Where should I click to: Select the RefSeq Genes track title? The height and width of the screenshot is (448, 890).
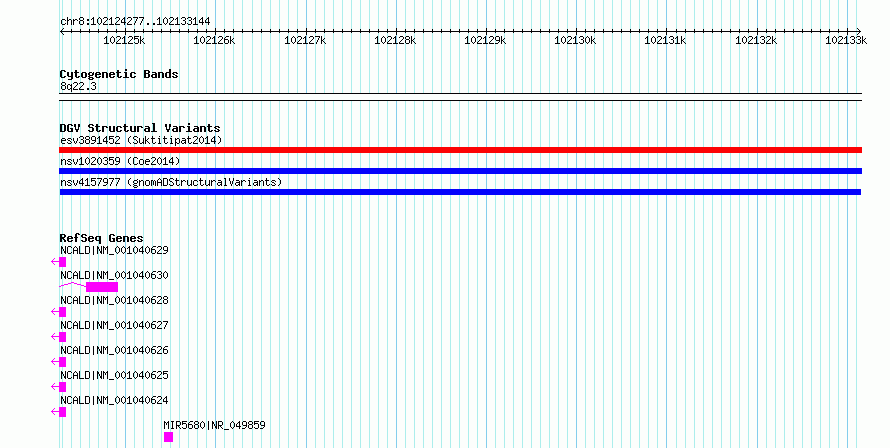tap(102, 238)
